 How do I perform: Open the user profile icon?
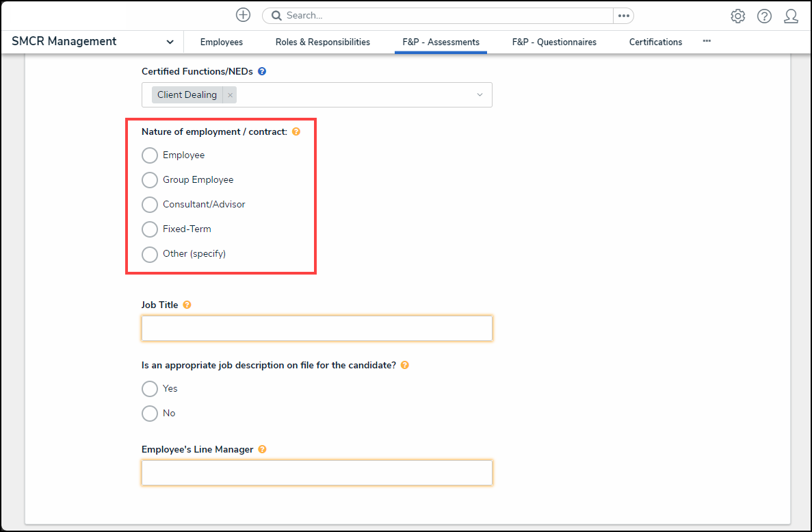tap(791, 16)
